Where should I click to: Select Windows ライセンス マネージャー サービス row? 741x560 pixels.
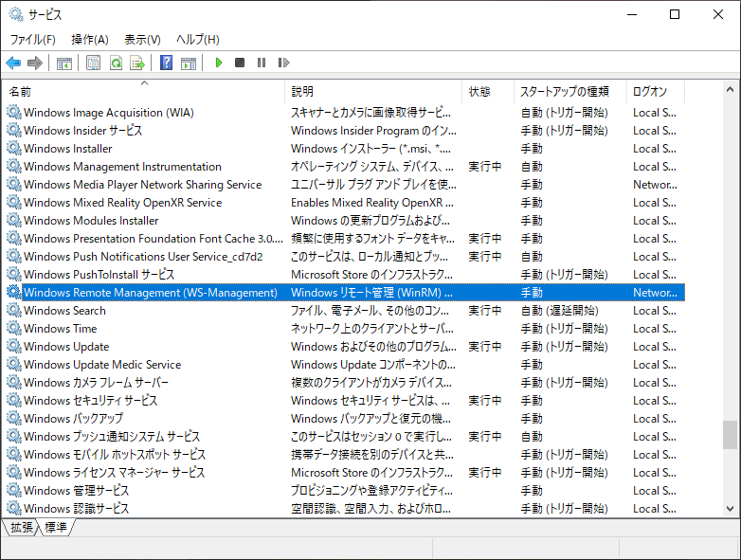[344, 472]
